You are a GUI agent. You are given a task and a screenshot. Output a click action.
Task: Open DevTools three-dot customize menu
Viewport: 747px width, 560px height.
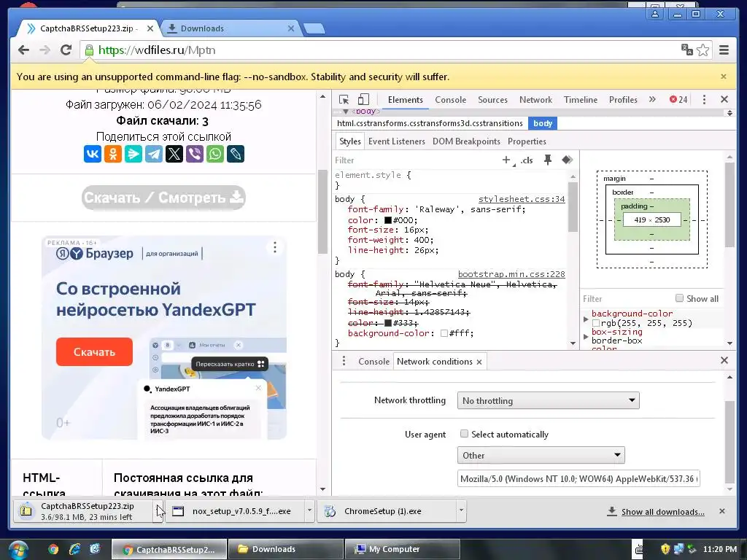(704, 99)
